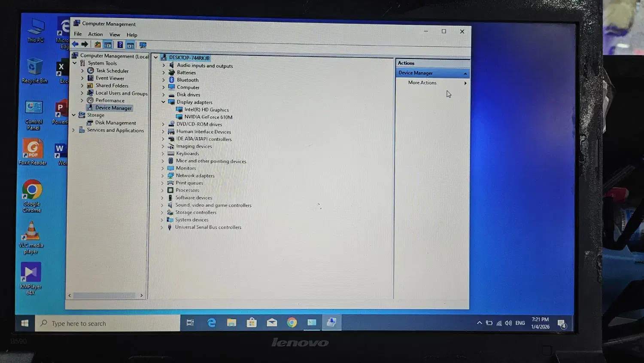Select the Print queues icon

click(x=170, y=183)
